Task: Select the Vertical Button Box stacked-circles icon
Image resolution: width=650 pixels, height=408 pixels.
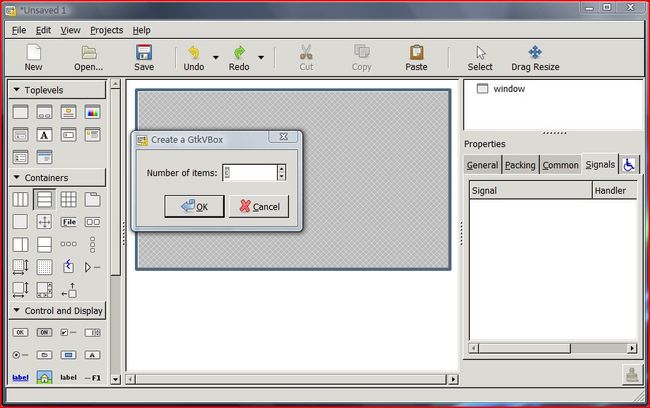Action: coord(92,245)
